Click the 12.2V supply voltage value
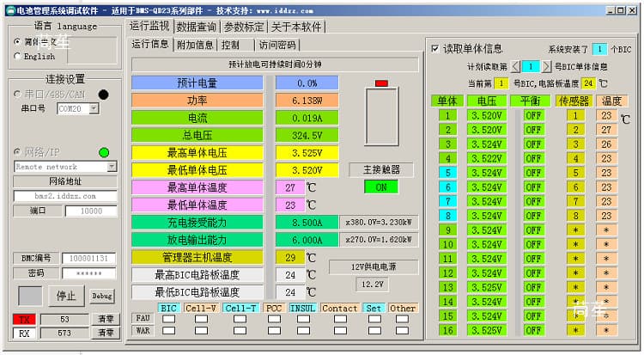The width and height of the screenshot is (644, 355). tap(372, 285)
